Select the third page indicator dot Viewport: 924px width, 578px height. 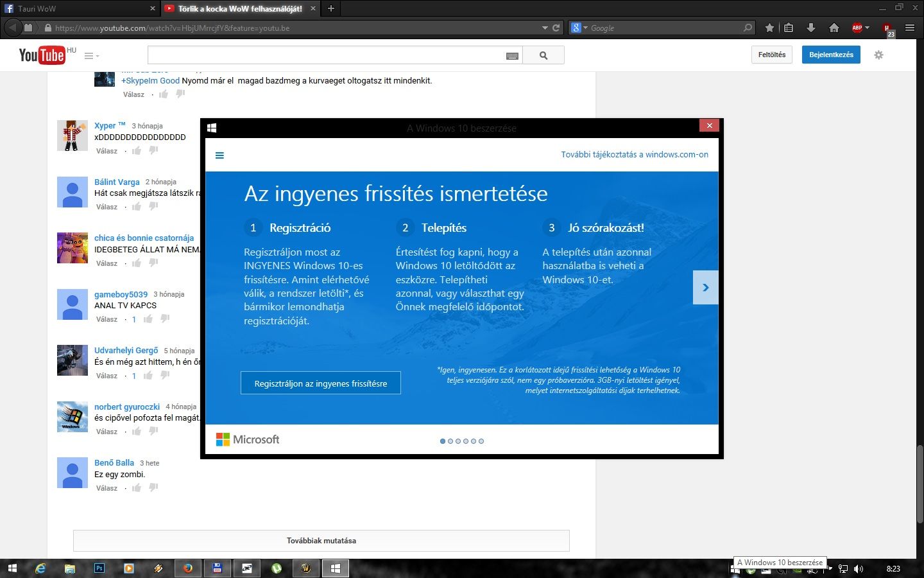click(458, 441)
